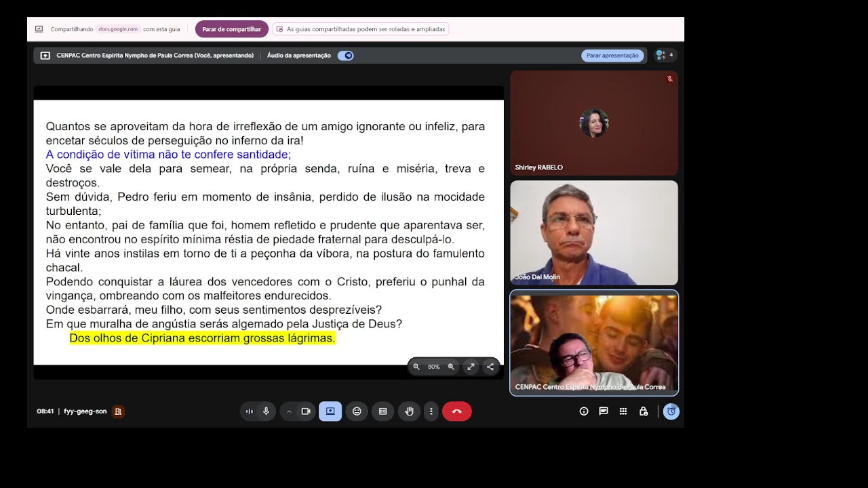This screenshot has width=868, height=488.
Task: Click the presenting screen icon in the header bar
Action: click(45, 56)
